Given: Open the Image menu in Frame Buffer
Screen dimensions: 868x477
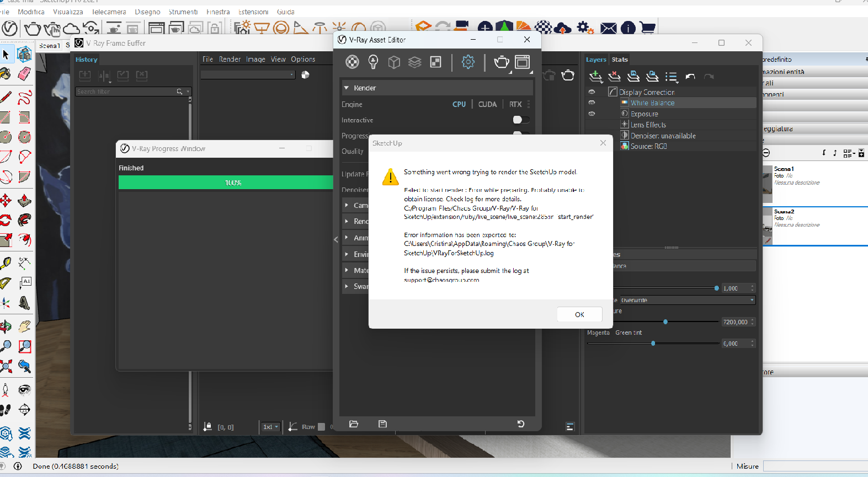Looking at the screenshot, I should tap(255, 59).
